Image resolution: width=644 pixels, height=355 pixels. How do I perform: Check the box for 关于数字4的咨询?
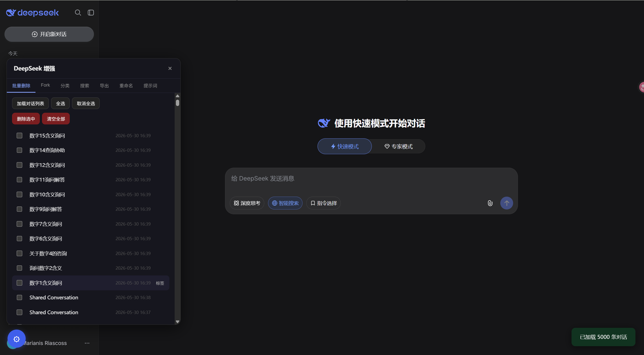coord(19,254)
